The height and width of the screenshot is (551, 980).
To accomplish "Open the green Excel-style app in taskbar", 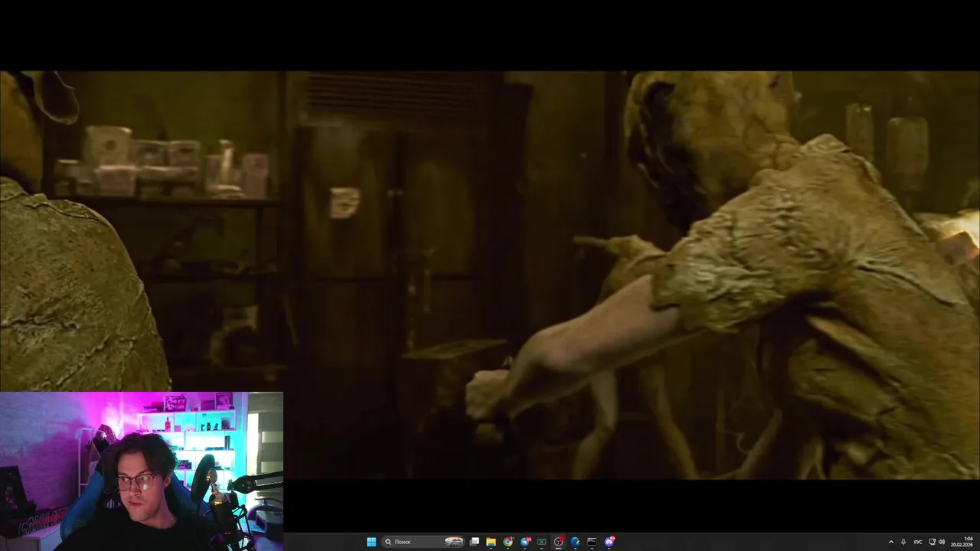I will (541, 542).
